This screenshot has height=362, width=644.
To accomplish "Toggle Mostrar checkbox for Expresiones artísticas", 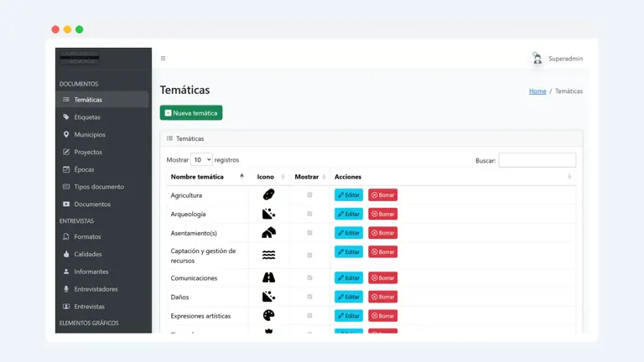I will 309,316.
